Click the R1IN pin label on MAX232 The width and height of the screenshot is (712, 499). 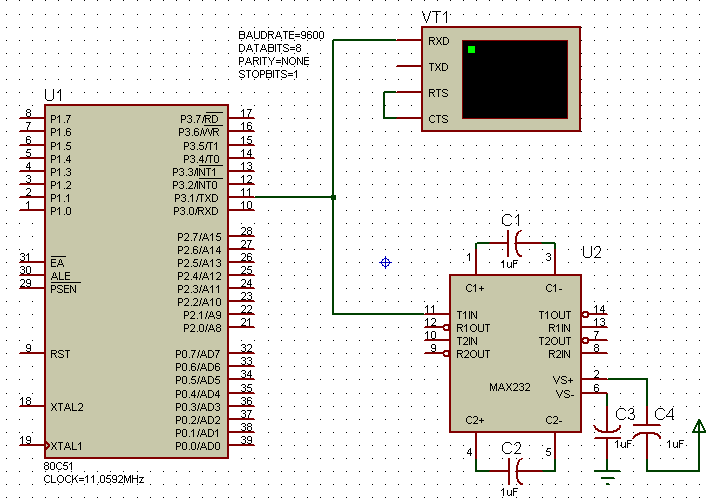coord(559,328)
